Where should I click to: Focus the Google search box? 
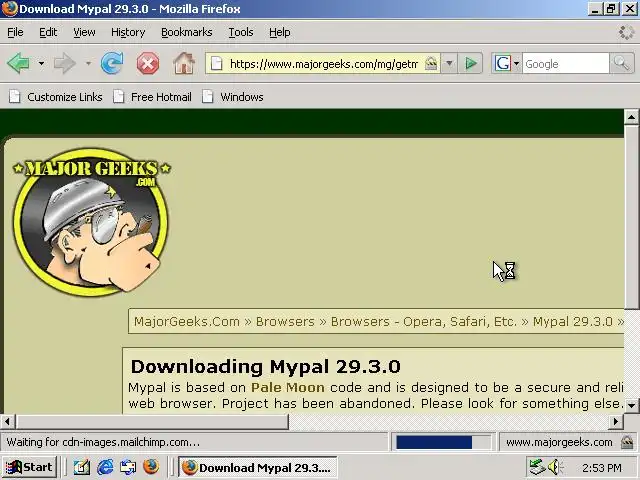565,64
